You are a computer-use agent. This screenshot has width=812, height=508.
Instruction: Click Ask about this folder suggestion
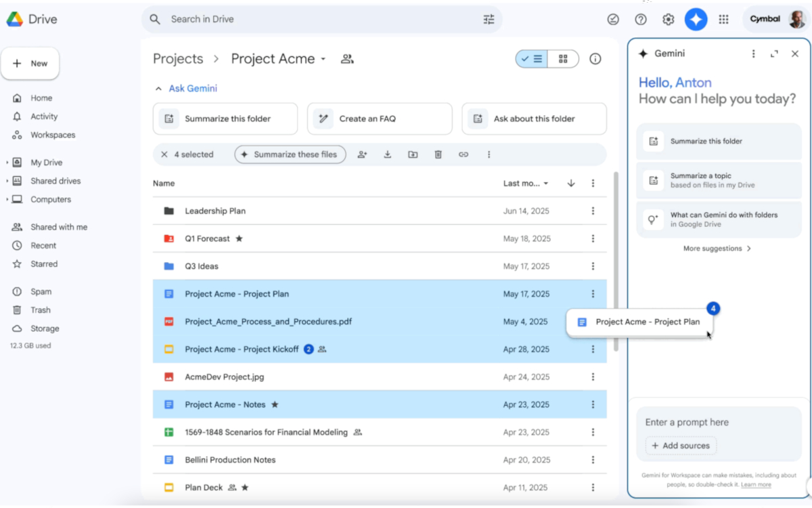[x=534, y=119]
